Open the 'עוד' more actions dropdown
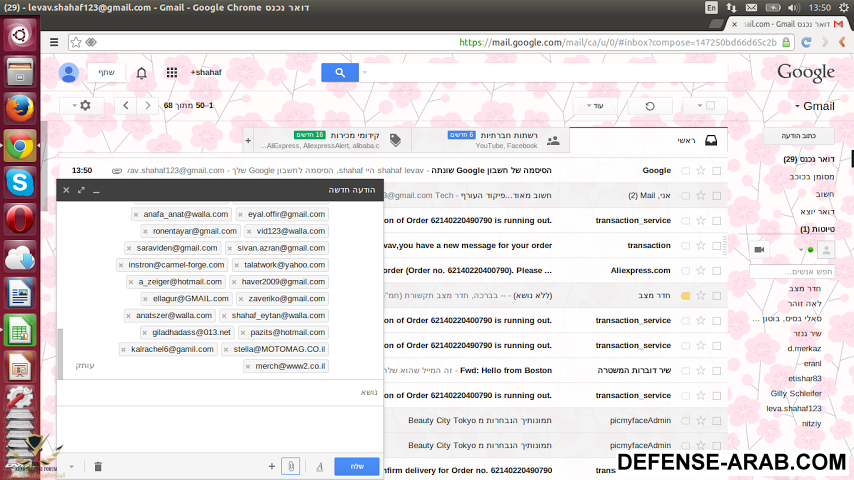The height and width of the screenshot is (480, 854). pyautogui.click(x=601, y=105)
